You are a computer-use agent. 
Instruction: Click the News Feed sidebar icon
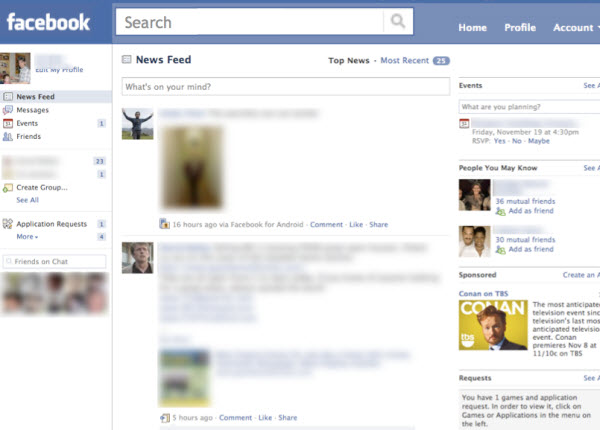pyautogui.click(x=8, y=97)
